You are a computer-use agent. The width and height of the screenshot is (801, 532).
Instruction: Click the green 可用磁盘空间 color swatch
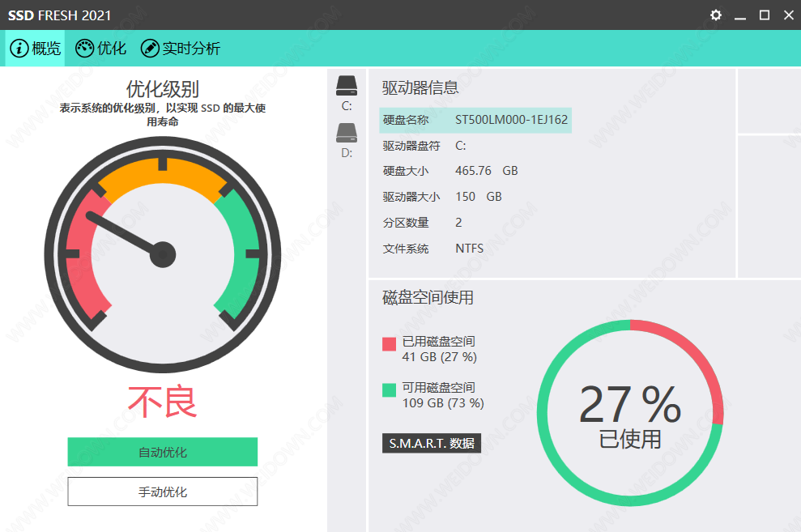(389, 390)
